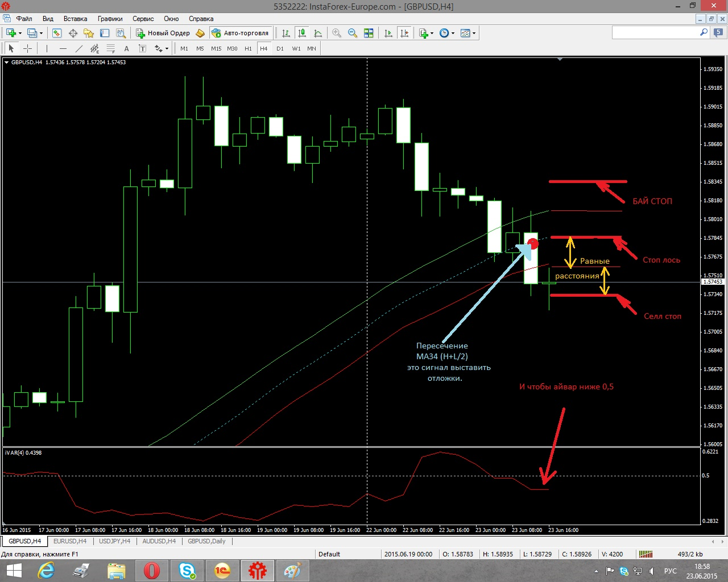This screenshot has width=728, height=582.
Task: Open the Графики menu
Action: click(110, 19)
